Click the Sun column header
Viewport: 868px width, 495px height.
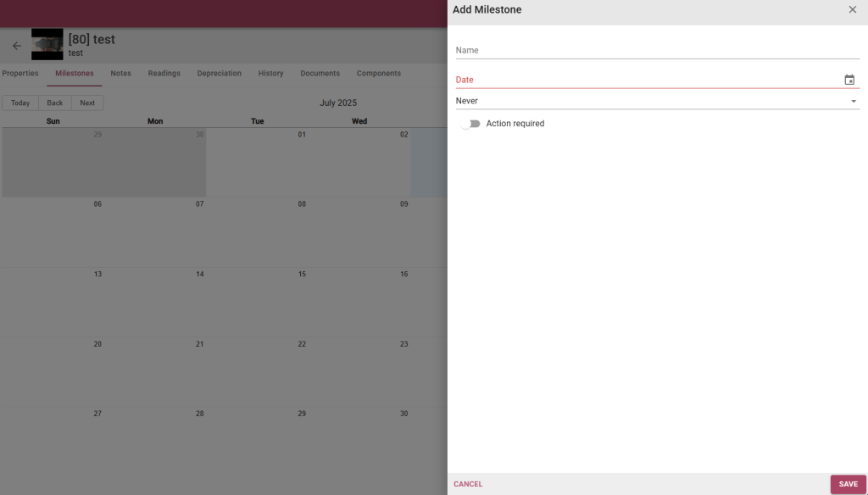53,121
